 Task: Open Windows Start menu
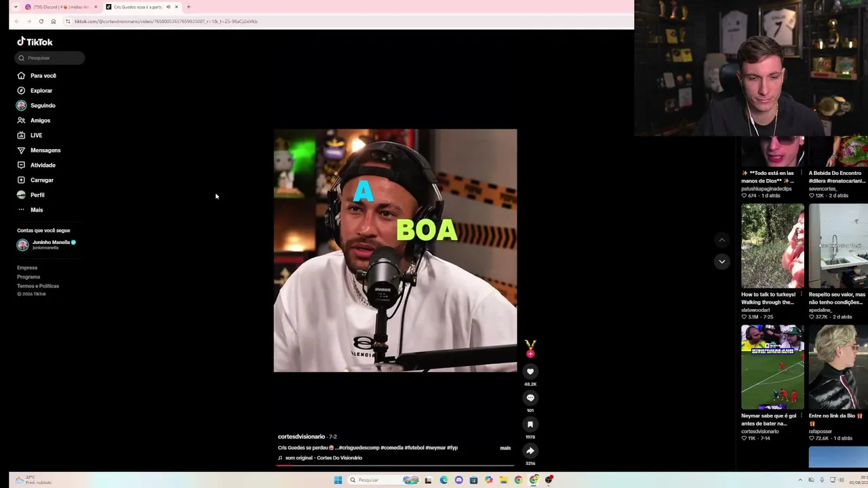338,480
